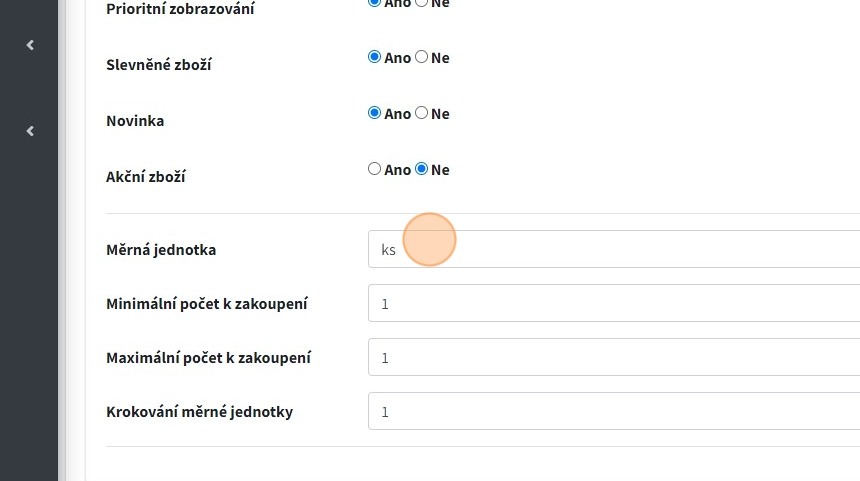This screenshot has width=860, height=481.
Task: Select Ano for Novinka
Action: coord(375,114)
